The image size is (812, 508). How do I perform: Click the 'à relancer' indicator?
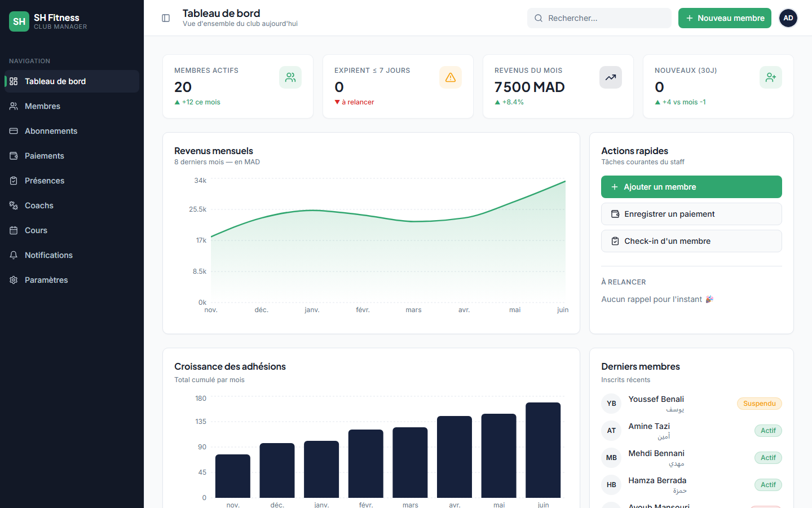point(354,102)
